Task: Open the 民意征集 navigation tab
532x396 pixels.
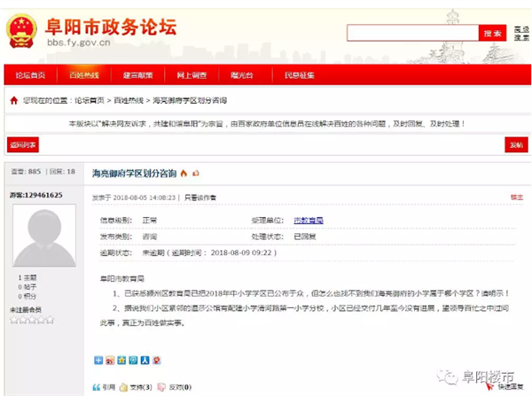Action: pyautogui.click(x=299, y=76)
